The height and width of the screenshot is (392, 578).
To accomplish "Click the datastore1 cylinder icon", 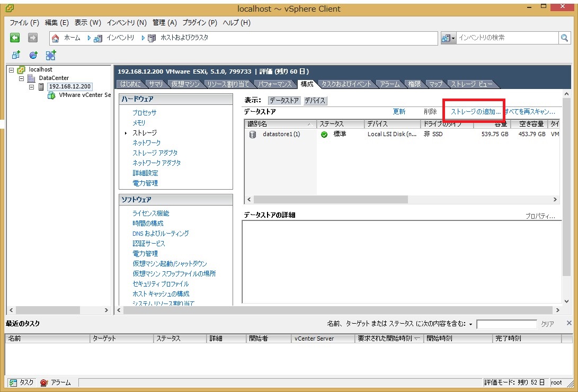I will (253, 135).
